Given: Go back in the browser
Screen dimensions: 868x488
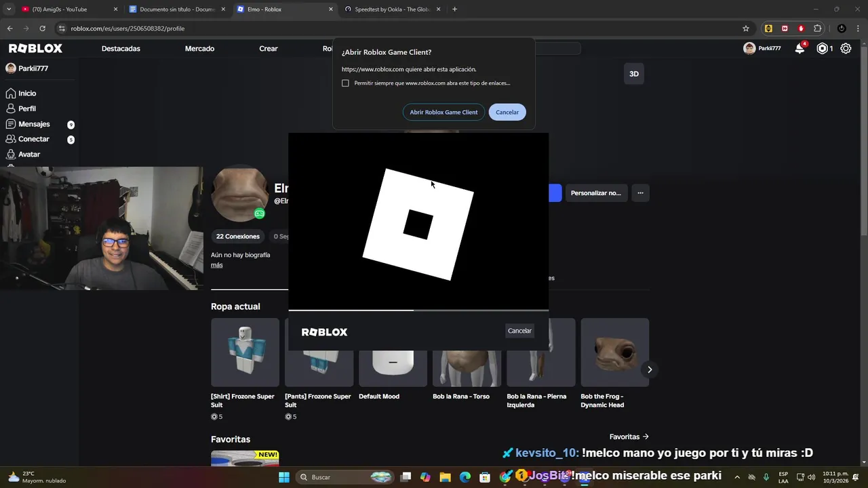Looking at the screenshot, I should pos(9,28).
